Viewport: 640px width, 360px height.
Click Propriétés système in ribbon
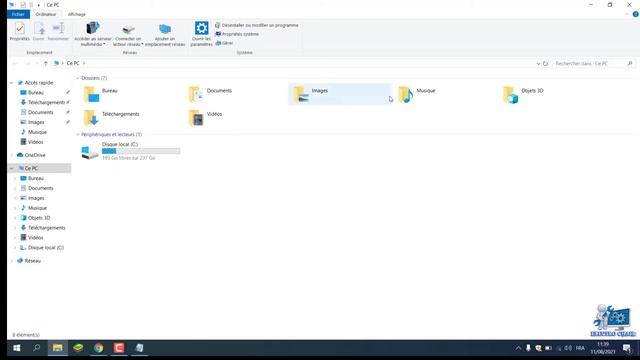(237, 34)
